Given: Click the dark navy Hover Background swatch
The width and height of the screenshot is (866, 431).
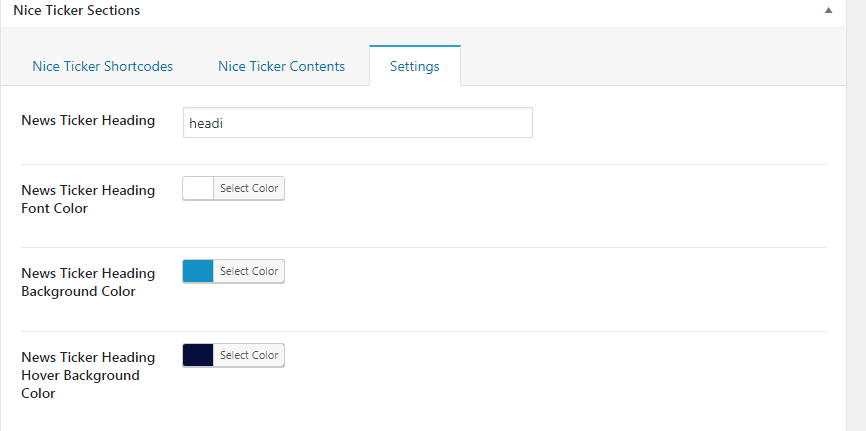Looking at the screenshot, I should pyautogui.click(x=198, y=355).
